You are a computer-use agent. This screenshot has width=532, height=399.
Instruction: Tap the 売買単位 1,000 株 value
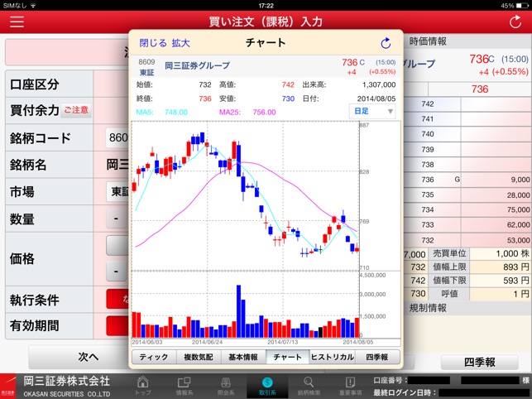(512, 253)
